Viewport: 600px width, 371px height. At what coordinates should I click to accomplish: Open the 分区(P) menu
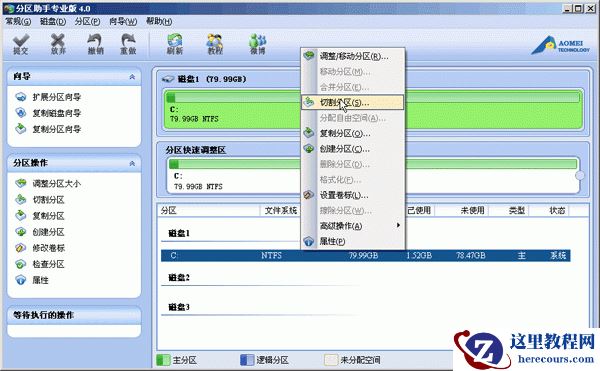[x=87, y=21]
